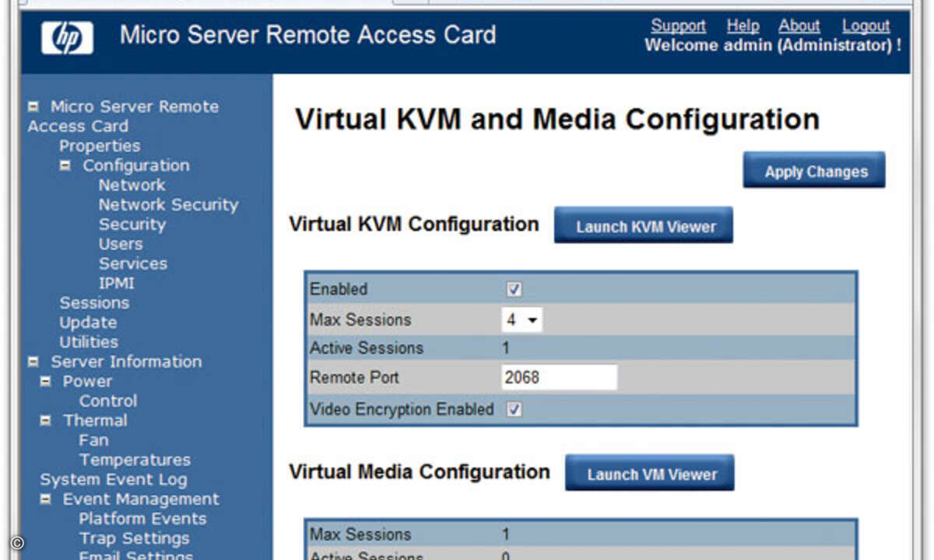934x560 pixels.
Task: Toggle the KVM Enabled checkbox
Action: pyautogui.click(x=514, y=289)
